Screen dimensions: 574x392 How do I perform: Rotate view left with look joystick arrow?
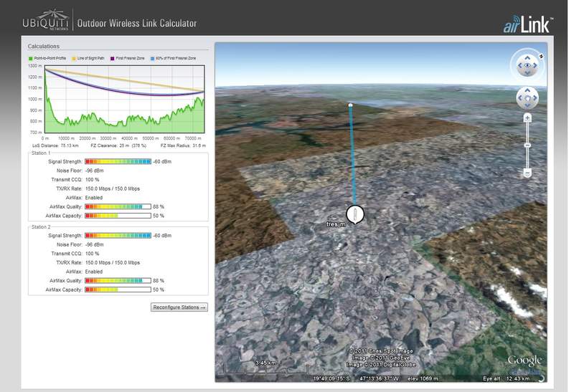[x=519, y=66]
